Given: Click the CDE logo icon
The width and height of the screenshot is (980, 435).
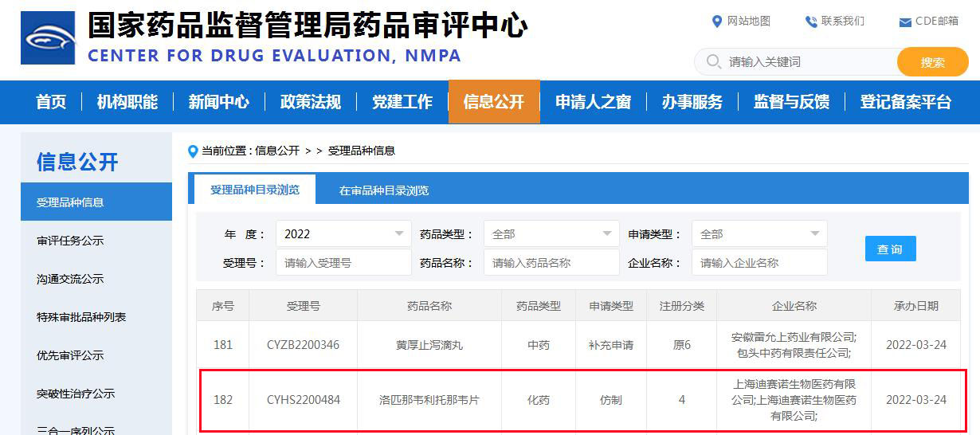Looking at the screenshot, I should tap(48, 38).
